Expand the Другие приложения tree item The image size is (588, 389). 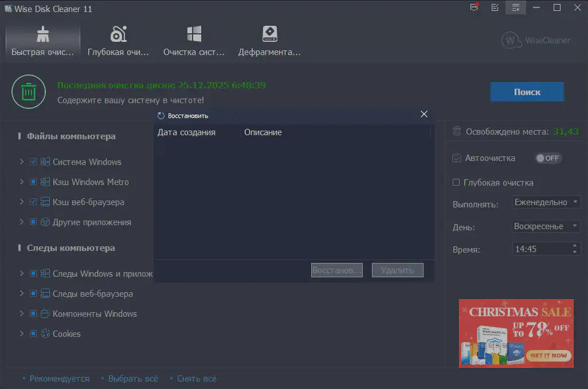[22, 222]
